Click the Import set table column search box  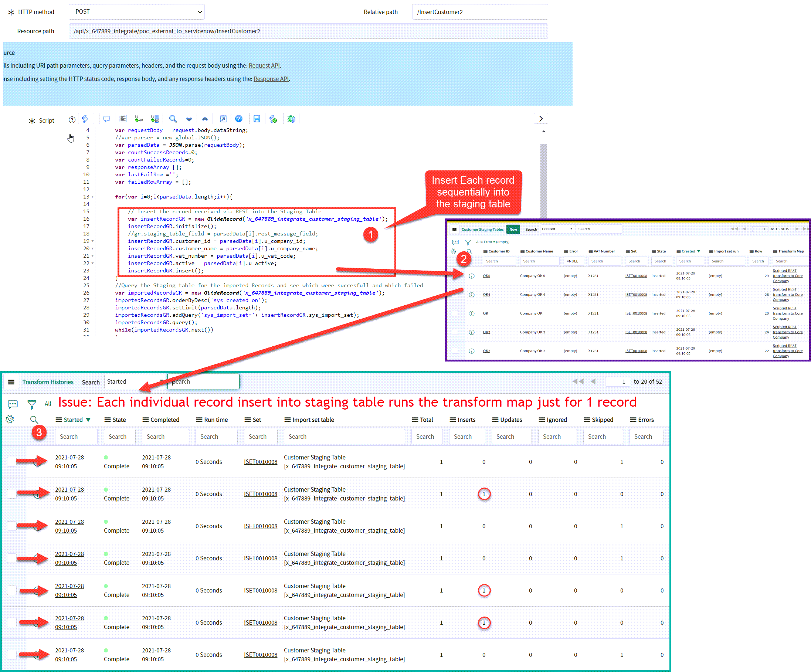pyautogui.click(x=345, y=437)
